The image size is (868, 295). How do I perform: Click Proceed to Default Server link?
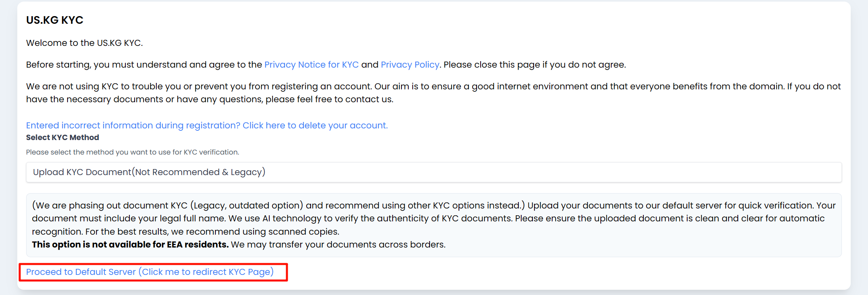coord(149,272)
